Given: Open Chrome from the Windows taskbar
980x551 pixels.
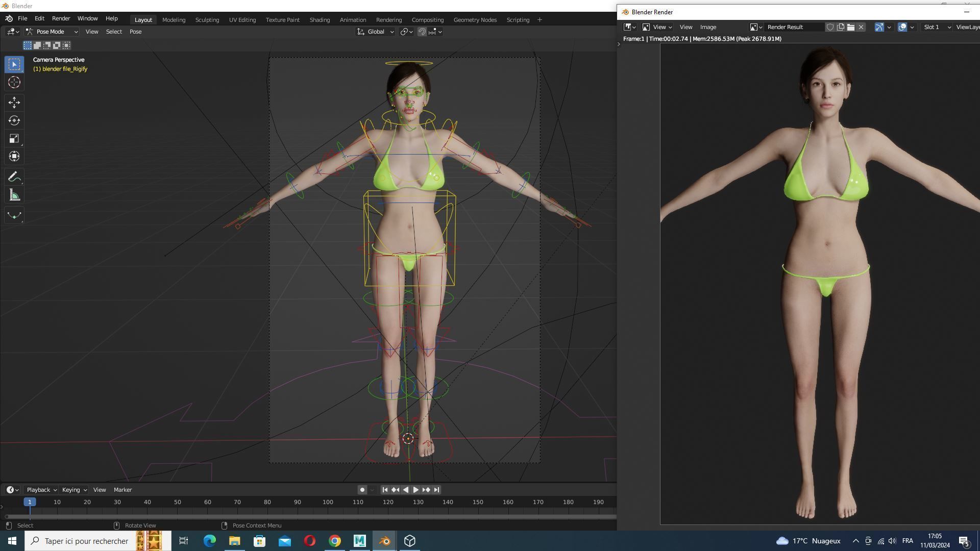Looking at the screenshot, I should [335, 541].
